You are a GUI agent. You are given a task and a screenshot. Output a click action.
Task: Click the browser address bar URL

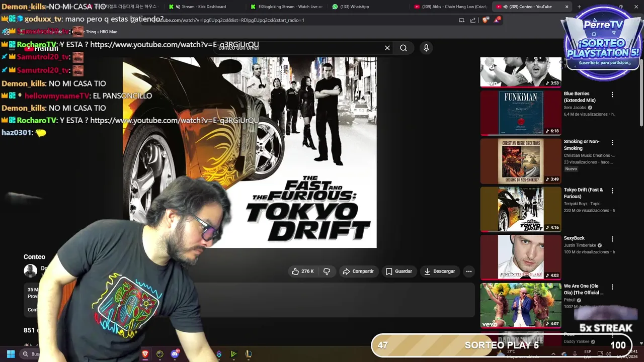pyautogui.click(x=229, y=20)
